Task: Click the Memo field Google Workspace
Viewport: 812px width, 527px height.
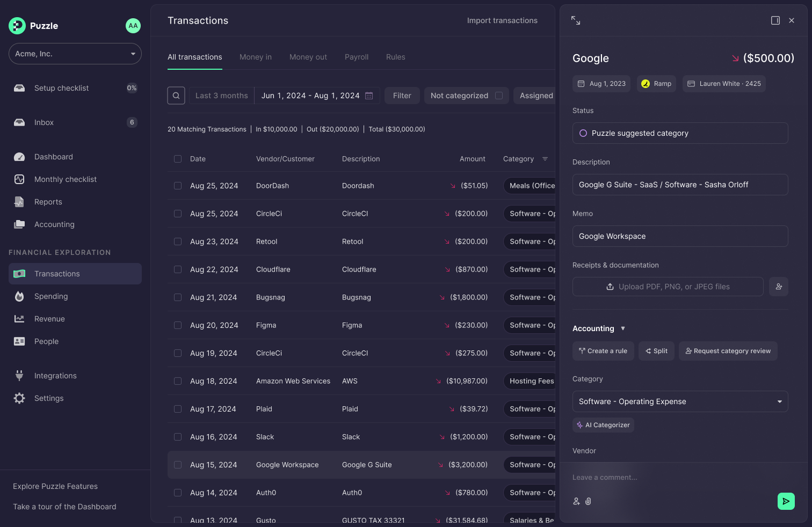Action: point(680,236)
